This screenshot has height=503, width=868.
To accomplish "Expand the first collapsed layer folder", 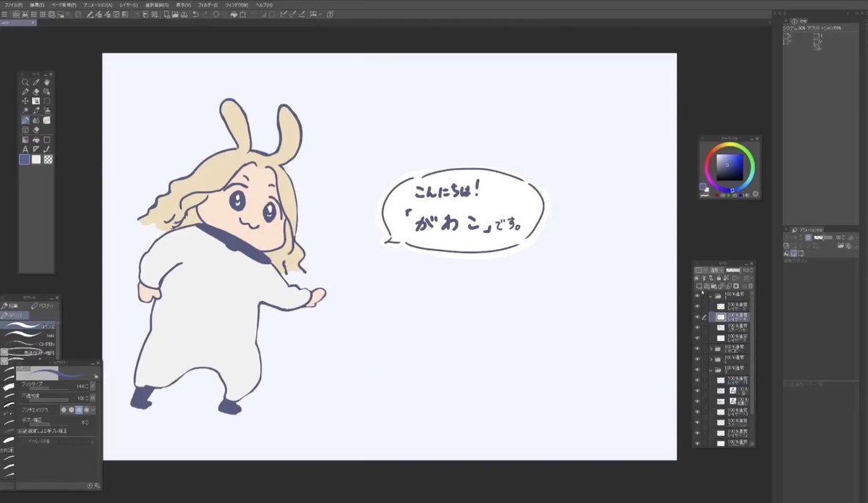I will [x=711, y=348].
